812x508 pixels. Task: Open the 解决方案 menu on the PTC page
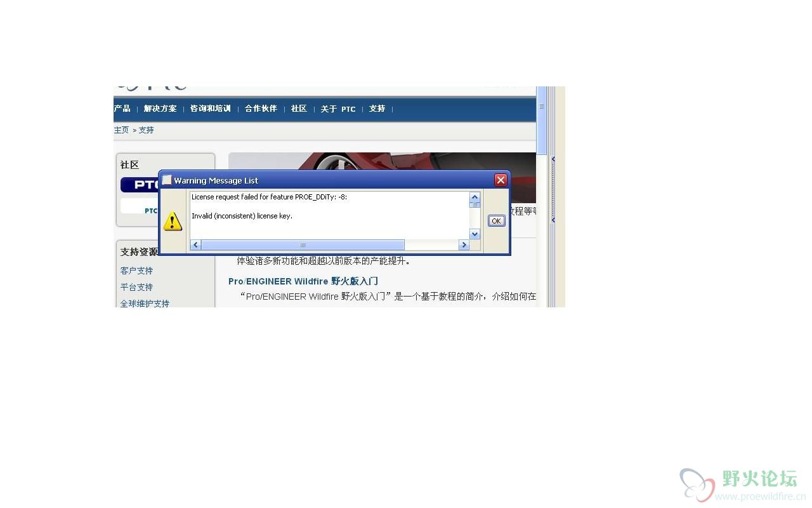pyautogui.click(x=160, y=109)
